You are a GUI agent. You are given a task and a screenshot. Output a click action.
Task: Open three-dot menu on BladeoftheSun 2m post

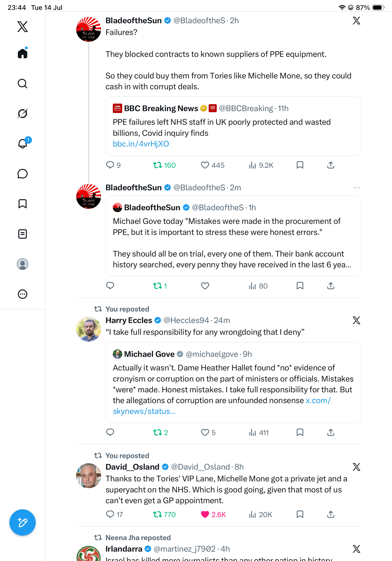pyautogui.click(x=357, y=188)
